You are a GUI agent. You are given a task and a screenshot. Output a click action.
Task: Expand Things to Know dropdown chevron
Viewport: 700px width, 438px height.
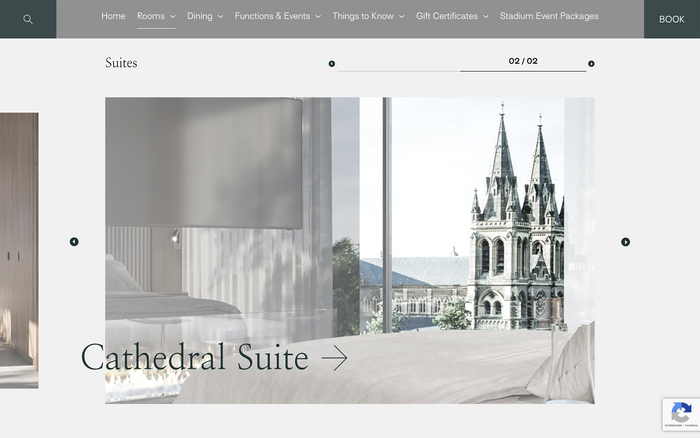tap(402, 17)
